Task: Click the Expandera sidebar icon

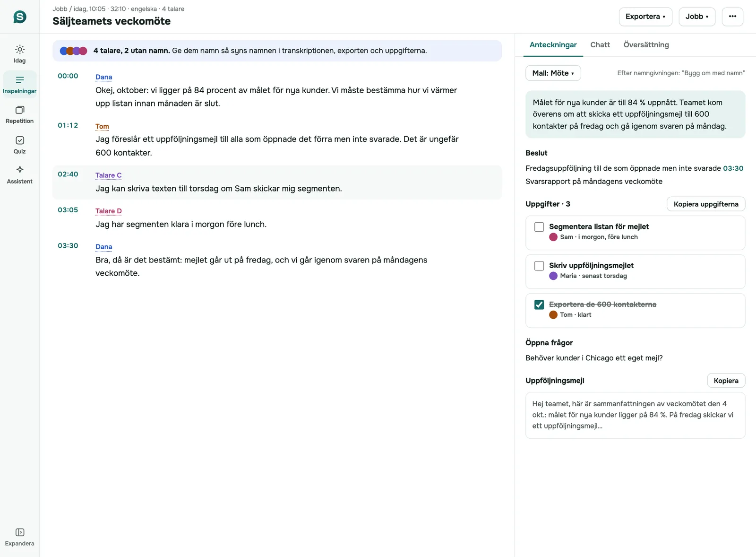Action: (x=19, y=532)
